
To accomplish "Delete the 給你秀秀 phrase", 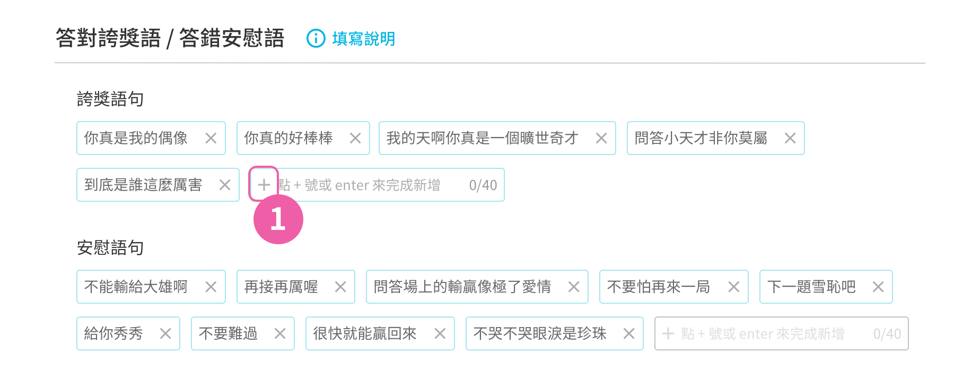I will (x=165, y=334).
